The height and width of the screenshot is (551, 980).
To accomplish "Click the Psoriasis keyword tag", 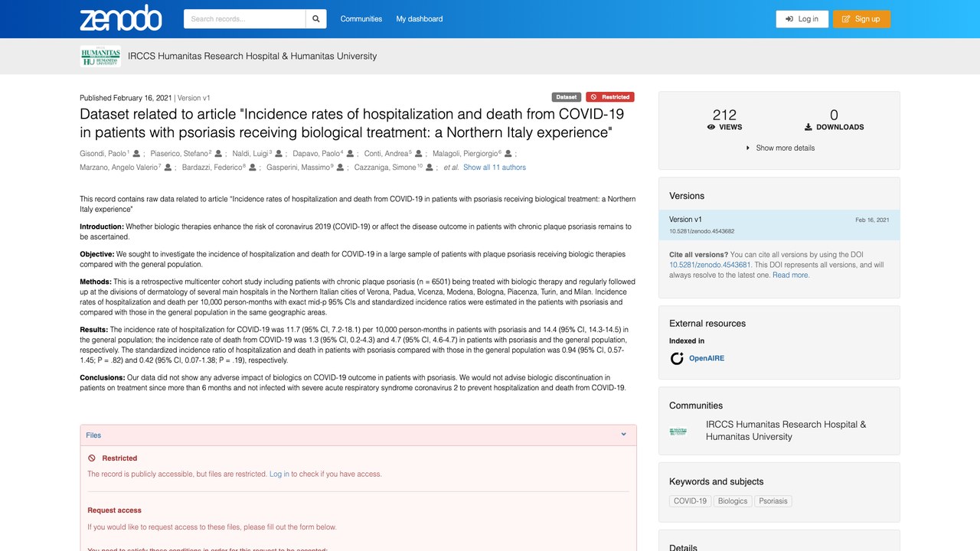I will (x=773, y=501).
